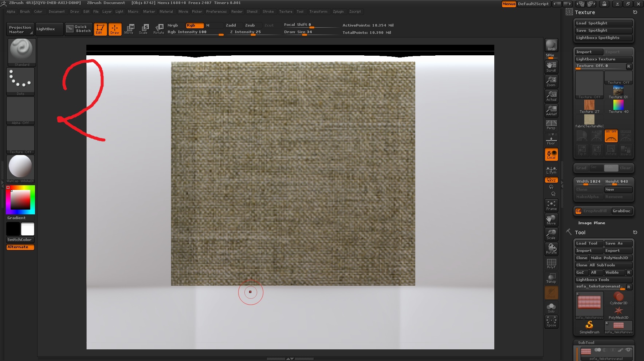Open the Texture Off selector on left shelf
The height and width of the screenshot is (361, 644).
click(x=20, y=139)
